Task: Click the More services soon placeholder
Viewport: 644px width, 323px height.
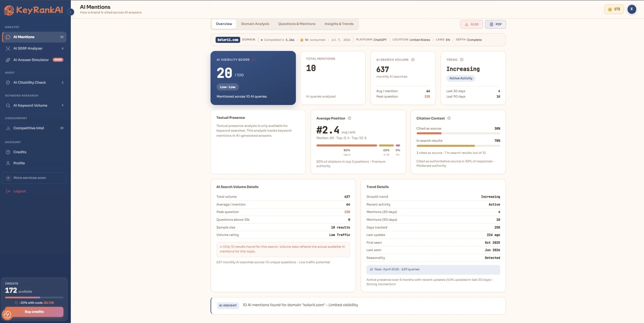Action: point(34,178)
